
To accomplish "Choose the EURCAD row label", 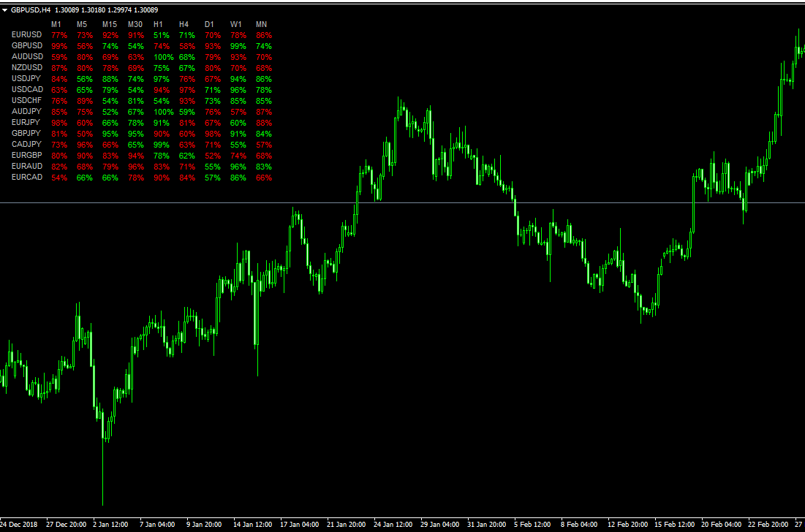I will (27, 178).
